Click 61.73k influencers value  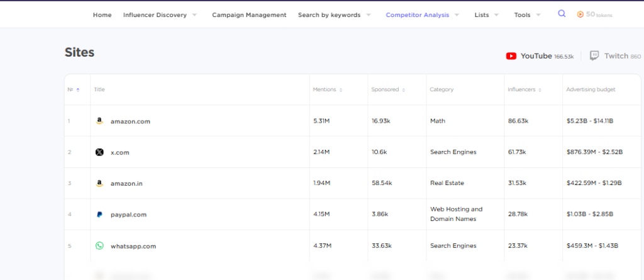click(x=517, y=152)
